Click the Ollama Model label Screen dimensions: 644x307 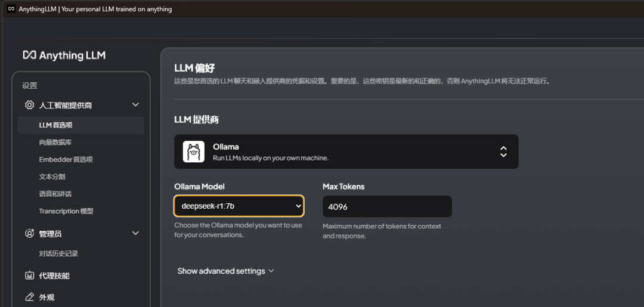click(200, 187)
